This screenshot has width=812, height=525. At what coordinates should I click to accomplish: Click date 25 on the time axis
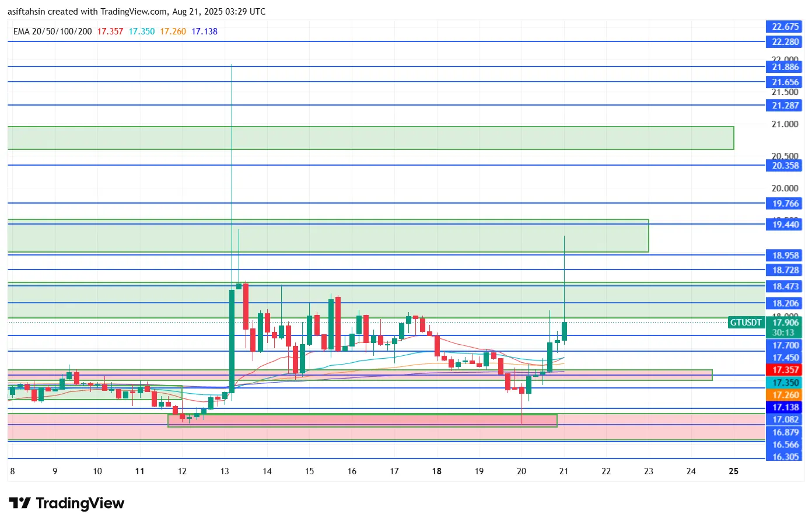tap(733, 471)
